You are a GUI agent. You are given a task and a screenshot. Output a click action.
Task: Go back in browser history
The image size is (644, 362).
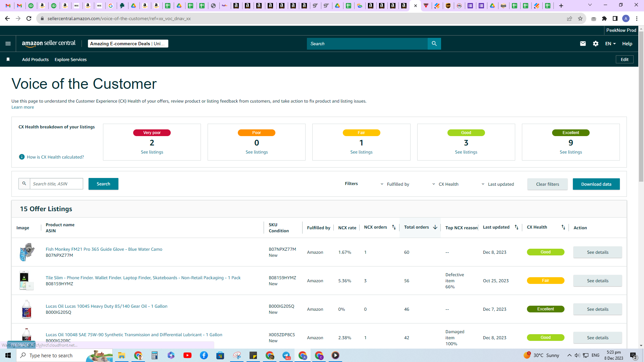click(7, 18)
